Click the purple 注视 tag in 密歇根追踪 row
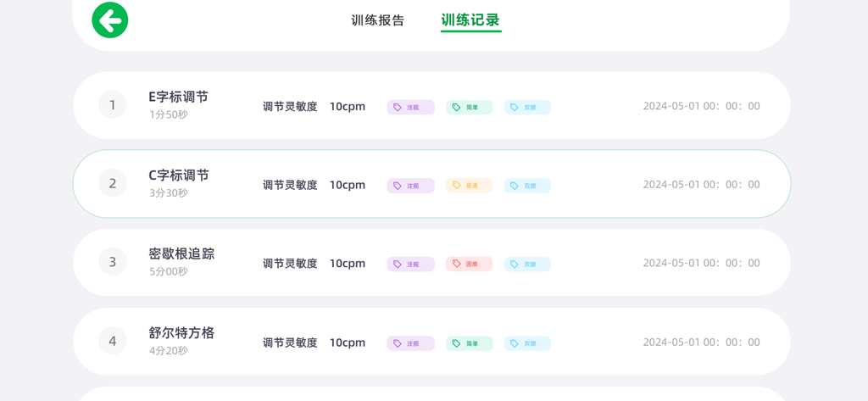 coord(411,265)
